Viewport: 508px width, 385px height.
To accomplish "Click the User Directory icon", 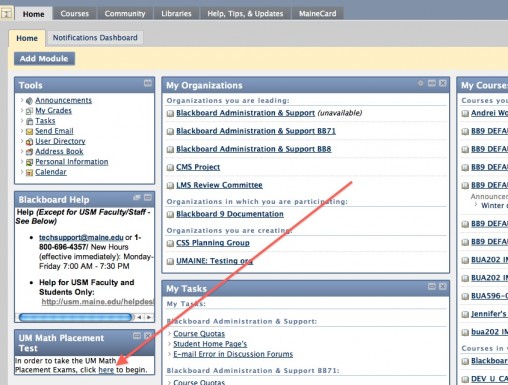I will pos(29,142).
